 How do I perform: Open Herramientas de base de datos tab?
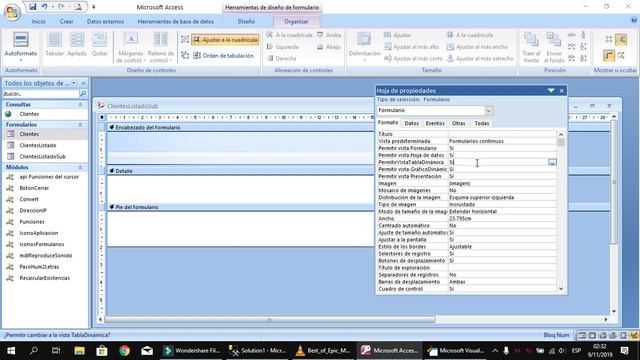click(175, 21)
